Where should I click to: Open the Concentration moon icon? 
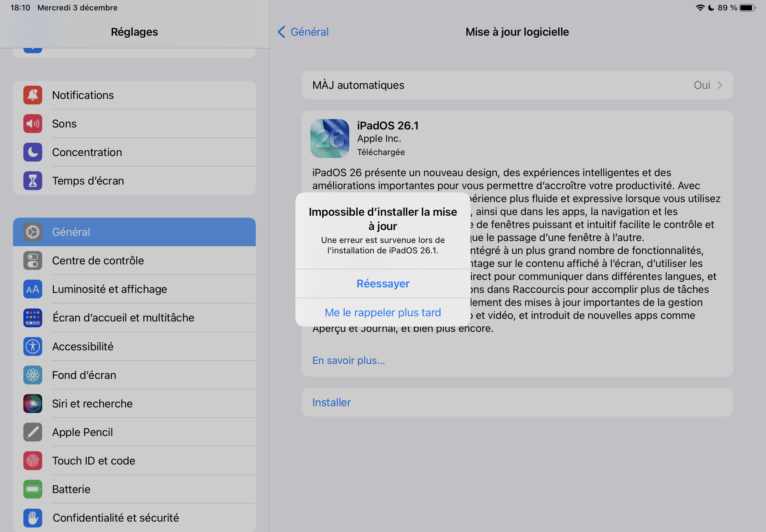(33, 152)
